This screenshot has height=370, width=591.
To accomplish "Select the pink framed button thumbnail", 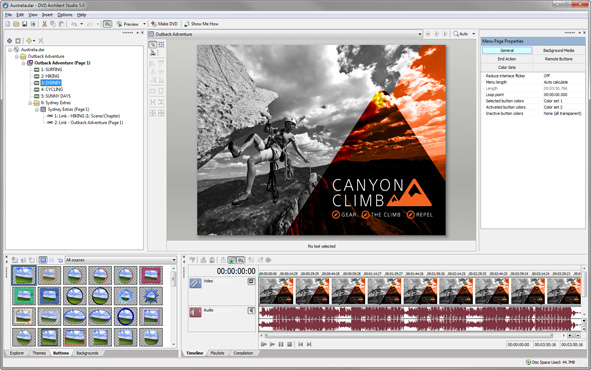I will pyautogui.click(x=151, y=275).
